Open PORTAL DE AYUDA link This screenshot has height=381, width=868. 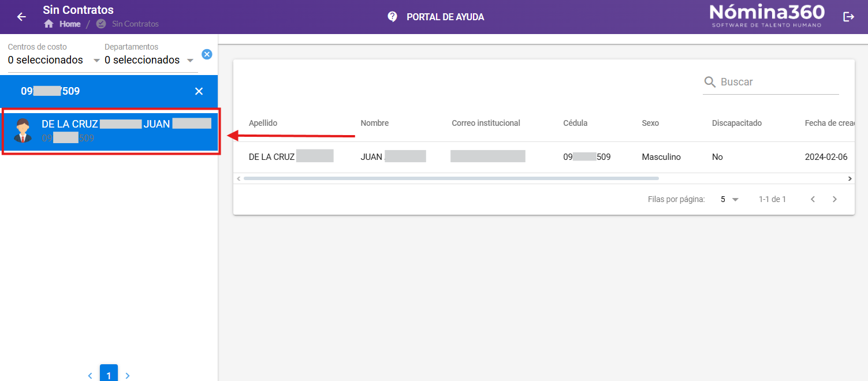[445, 17]
